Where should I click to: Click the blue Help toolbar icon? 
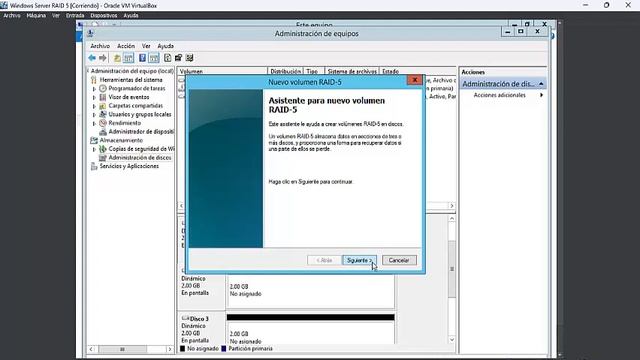pos(142,58)
